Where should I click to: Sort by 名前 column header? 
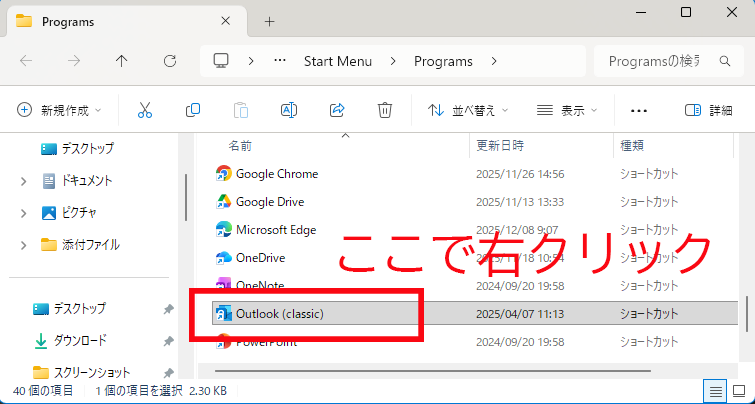(240, 145)
